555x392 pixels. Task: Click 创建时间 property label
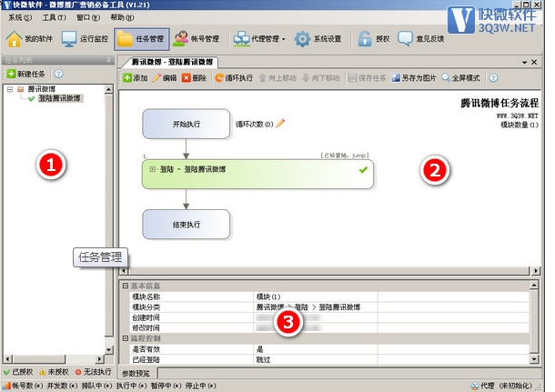[x=146, y=317]
